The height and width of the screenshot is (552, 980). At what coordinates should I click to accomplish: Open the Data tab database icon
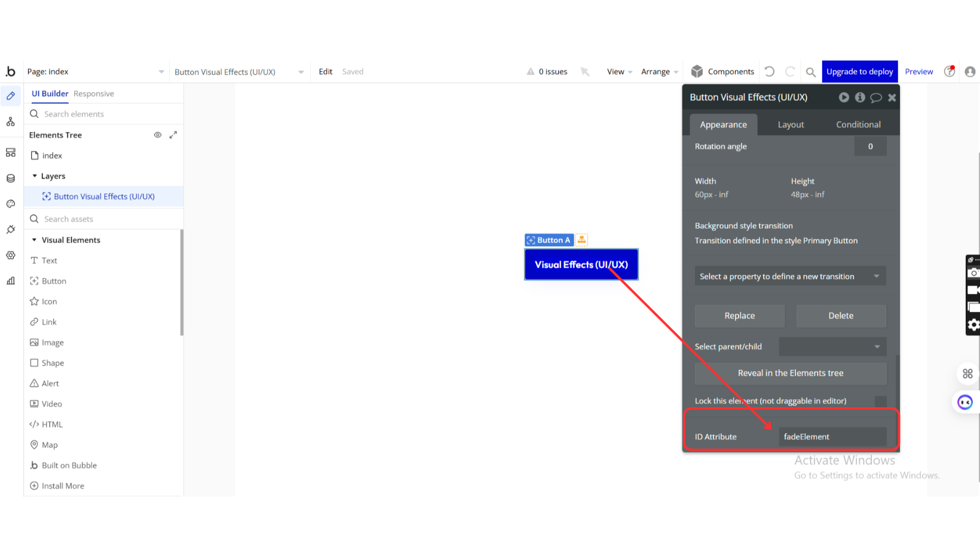pyautogui.click(x=11, y=178)
